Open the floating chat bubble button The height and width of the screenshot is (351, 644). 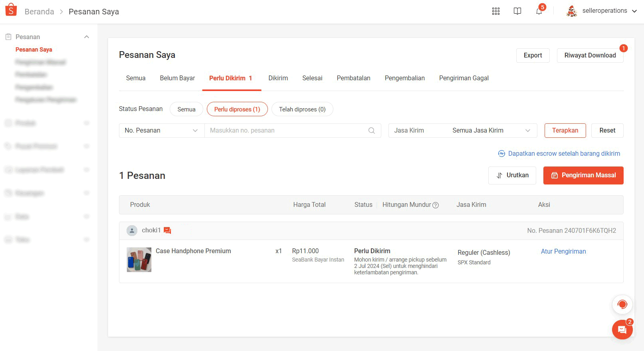click(x=622, y=329)
